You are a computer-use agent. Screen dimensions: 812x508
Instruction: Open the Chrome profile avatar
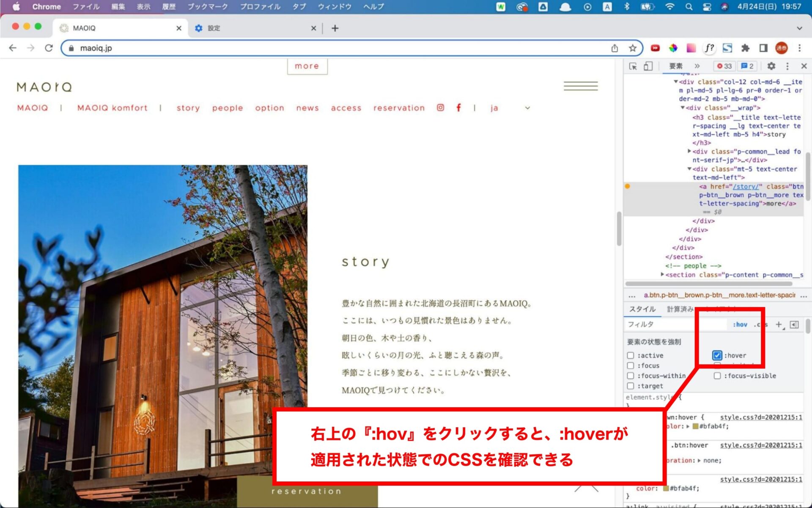pos(781,48)
